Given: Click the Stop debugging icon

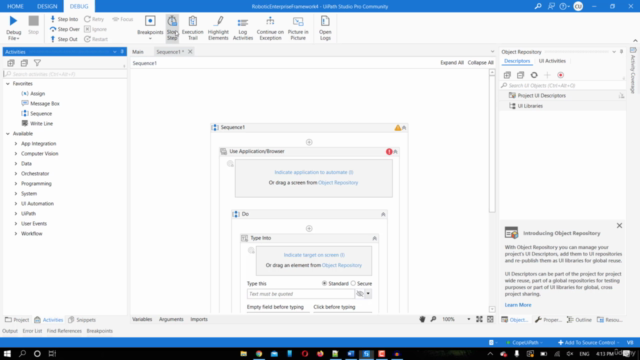Looking at the screenshot, I should [x=33, y=21].
